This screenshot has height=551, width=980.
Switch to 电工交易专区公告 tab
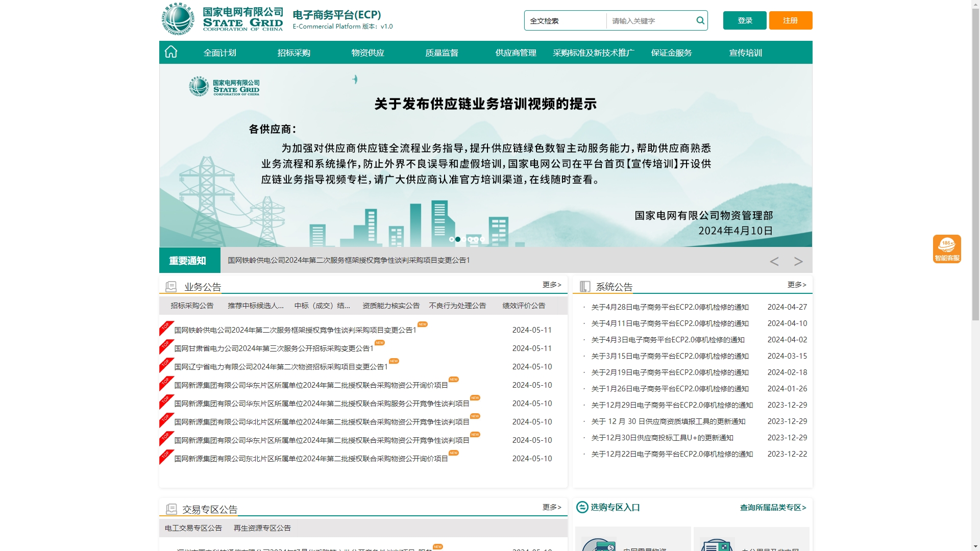193,528
